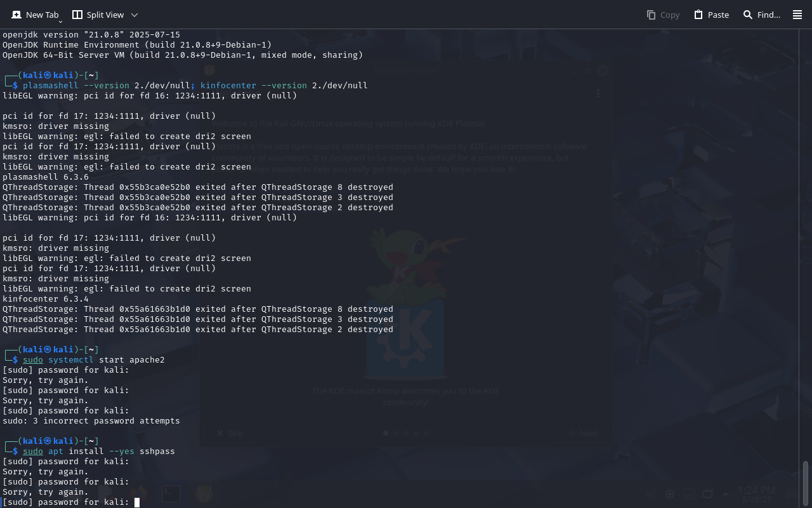The width and height of the screenshot is (812, 508).
Task: Focus the cursor at the last sudo password prompt
Action: 136,502
